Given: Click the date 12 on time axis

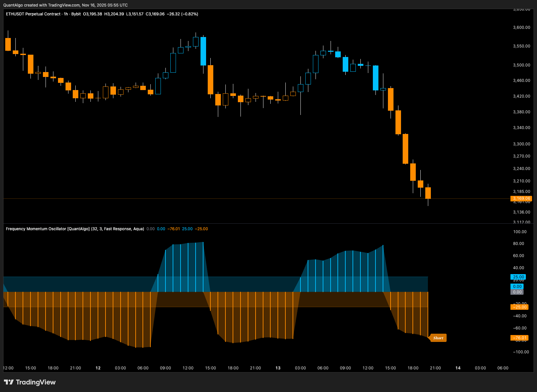Looking at the screenshot, I should pos(98,368).
